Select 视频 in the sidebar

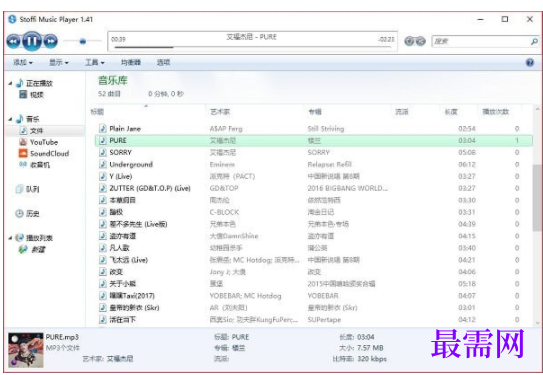point(32,95)
